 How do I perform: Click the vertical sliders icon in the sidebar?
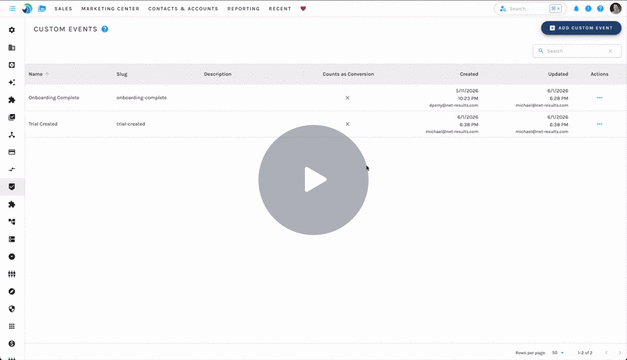[12, 274]
